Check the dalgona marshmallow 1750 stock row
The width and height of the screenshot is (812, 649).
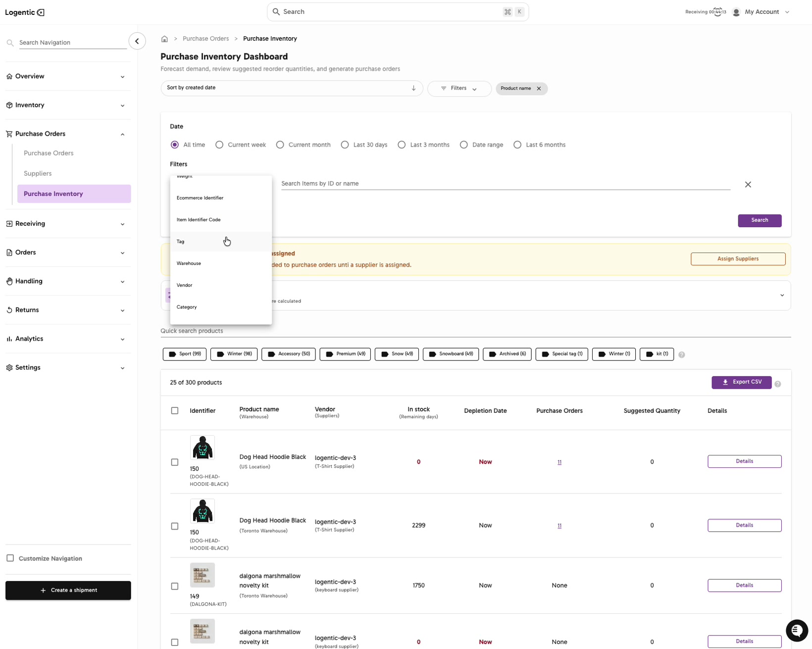[175, 586]
